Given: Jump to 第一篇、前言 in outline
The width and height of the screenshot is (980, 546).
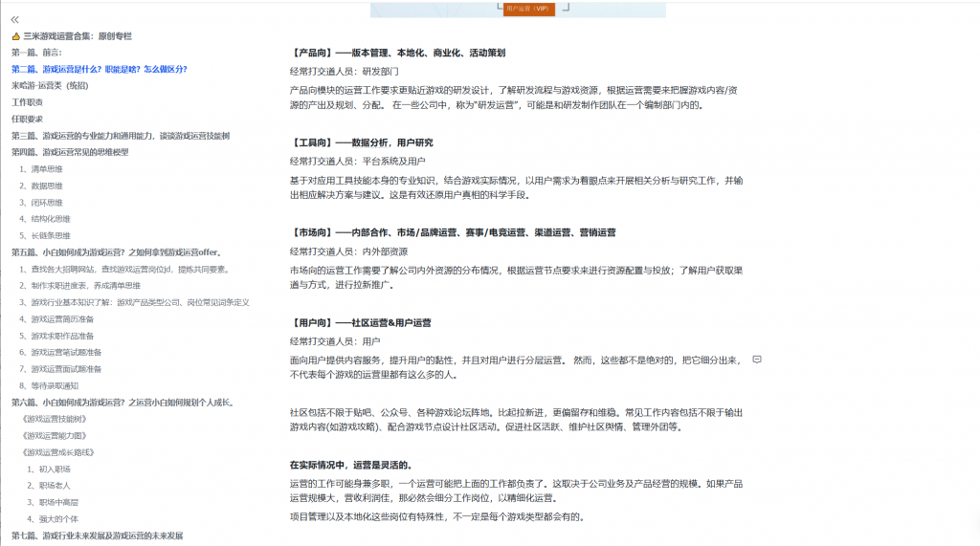Looking at the screenshot, I should (x=36, y=52).
